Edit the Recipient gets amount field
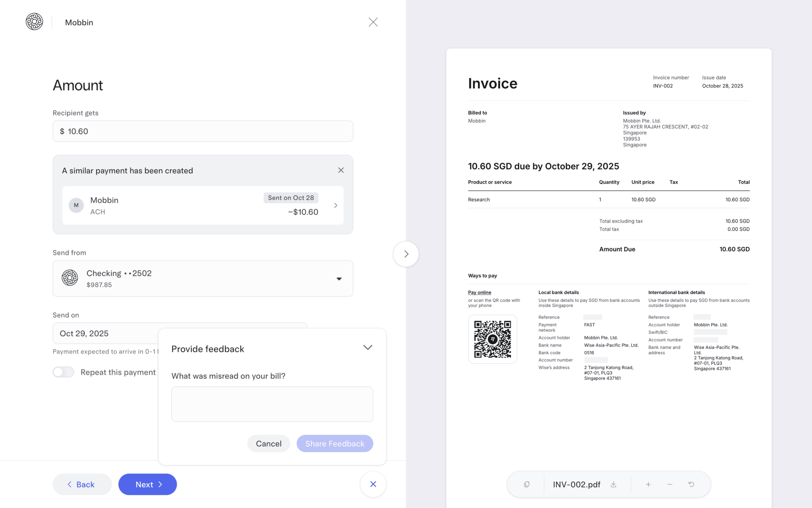This screenshot has width=812, height=508. click(x=203, y=131)
